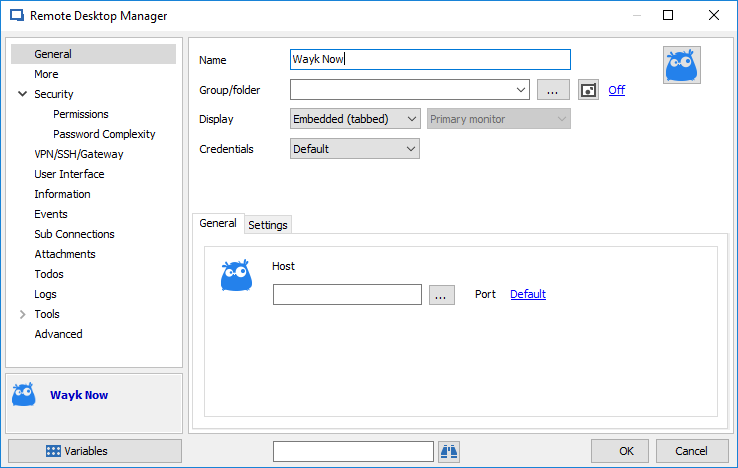738x468 pixels.
Task: Go to VPN/SSH/Gateway section
Action: coord(79,154)
